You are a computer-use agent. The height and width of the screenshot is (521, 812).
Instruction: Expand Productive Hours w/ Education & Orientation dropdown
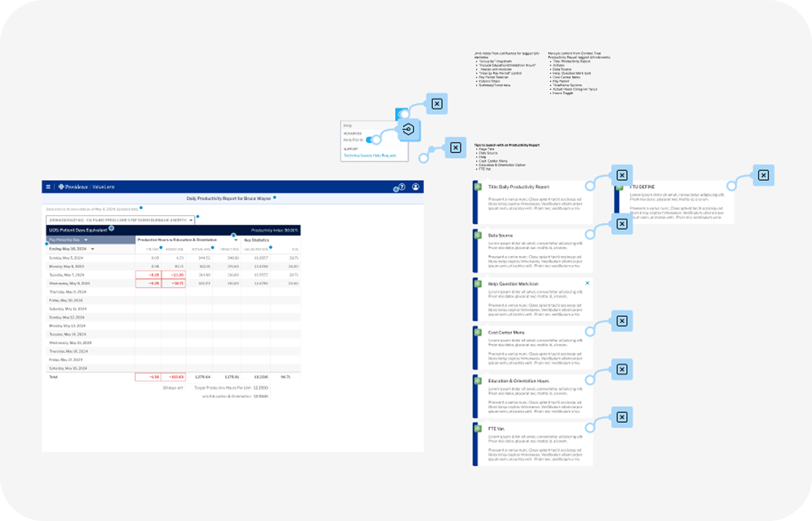[x=236, y=240]
